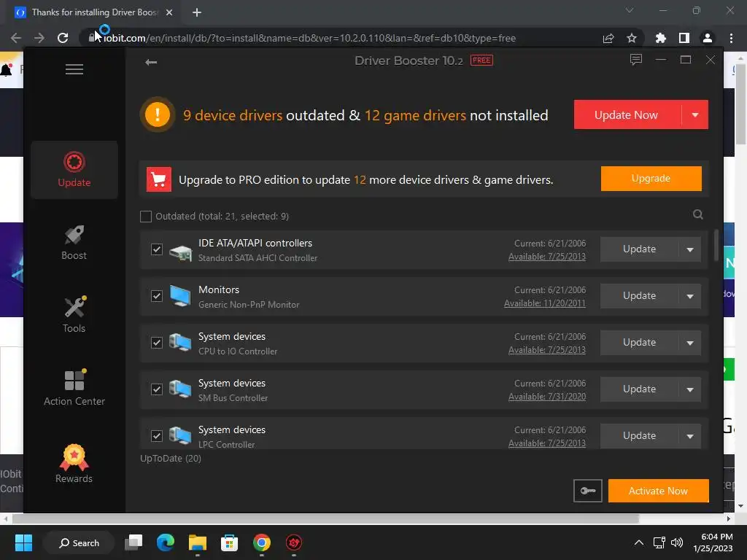Uncheck SM Bus Controller checkbox
Screen dimensions: 747x560
click(x=157, y=389)
